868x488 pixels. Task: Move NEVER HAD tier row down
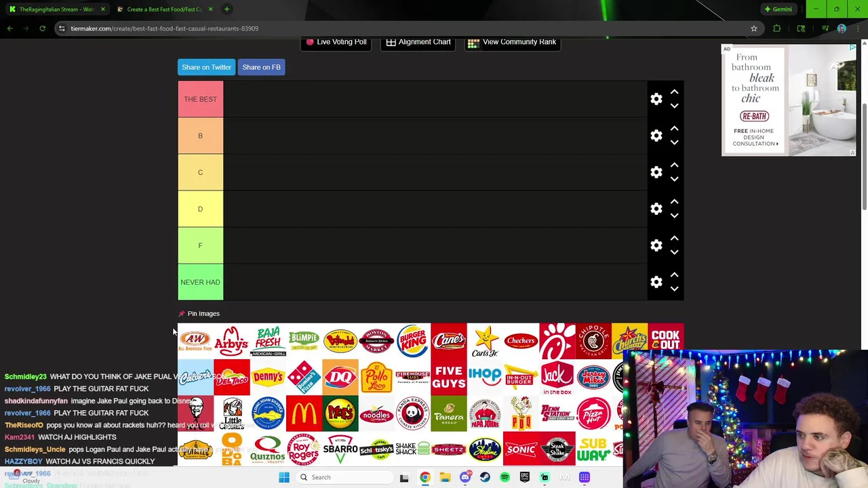[x=674, y=289]
